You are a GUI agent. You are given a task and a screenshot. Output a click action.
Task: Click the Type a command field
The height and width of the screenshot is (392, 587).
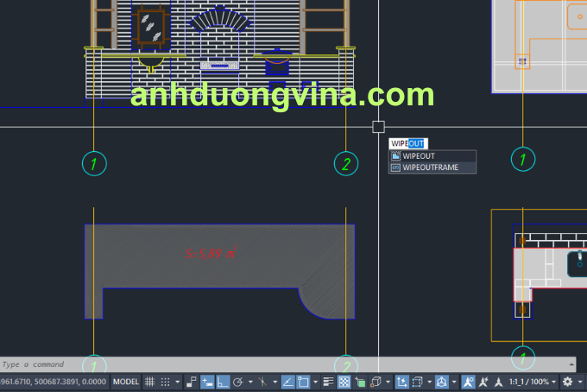tap(259, 364)
